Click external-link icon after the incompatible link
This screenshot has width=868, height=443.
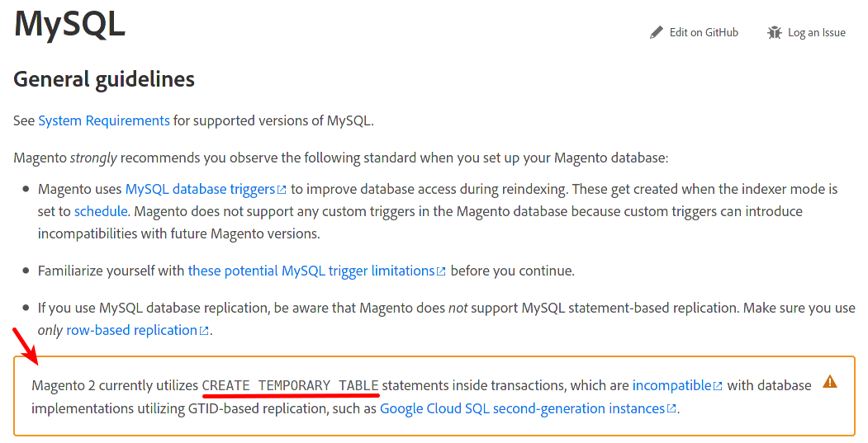coord(718,386)
